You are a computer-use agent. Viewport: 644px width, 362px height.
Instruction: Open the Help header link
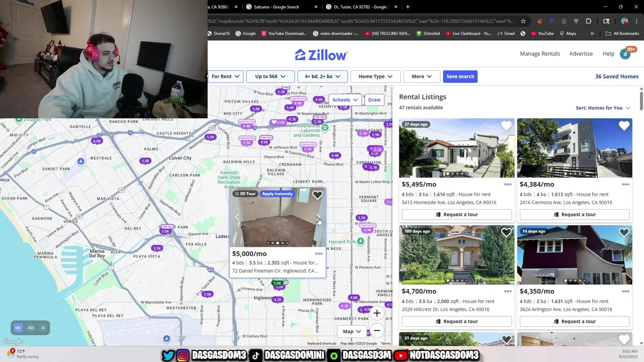point(608,54)
